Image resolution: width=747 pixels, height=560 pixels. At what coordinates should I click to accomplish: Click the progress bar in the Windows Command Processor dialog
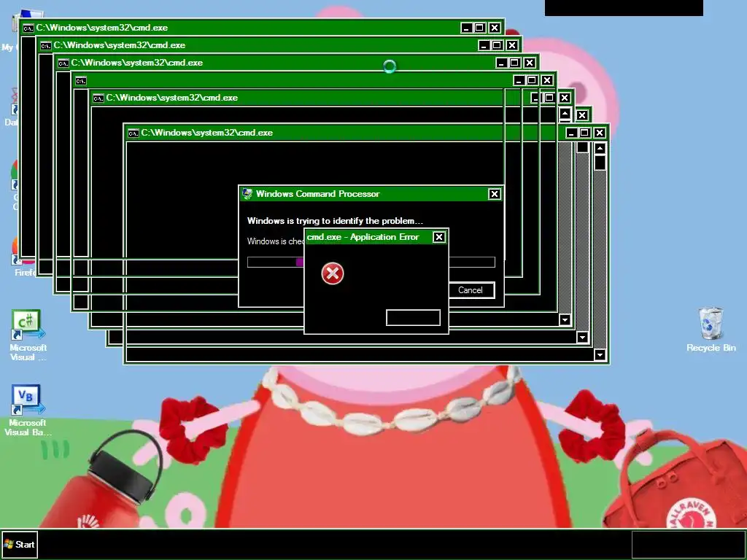tap(371, 262)
